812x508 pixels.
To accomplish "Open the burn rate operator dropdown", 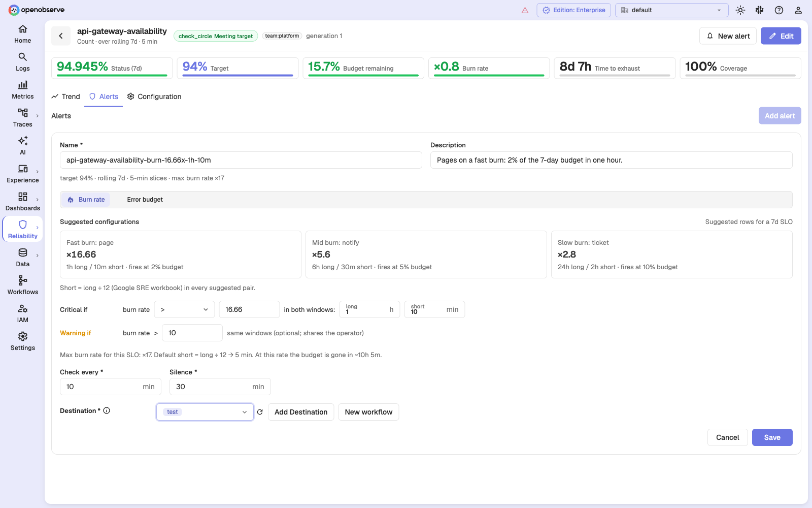I will point(184,309).
